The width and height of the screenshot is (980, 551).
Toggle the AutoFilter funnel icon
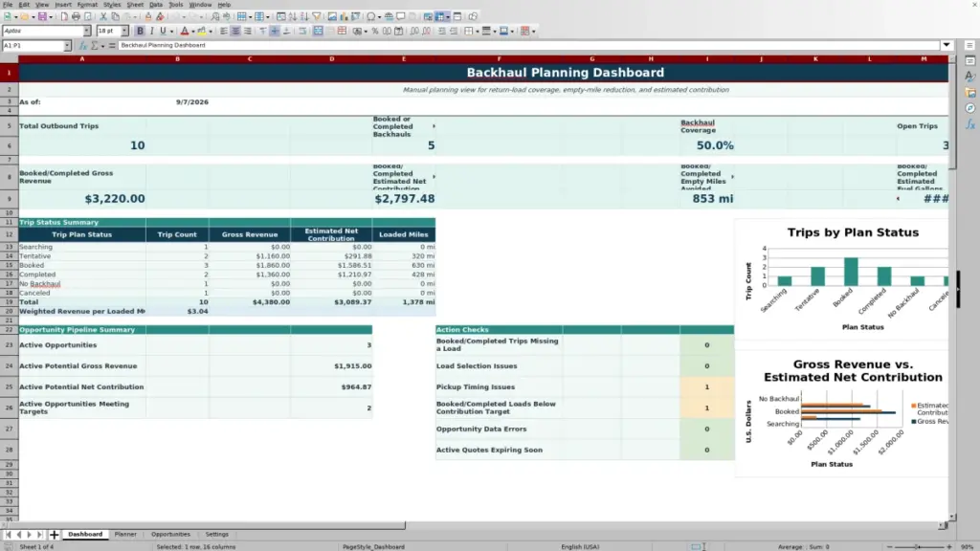pos(316,16)
